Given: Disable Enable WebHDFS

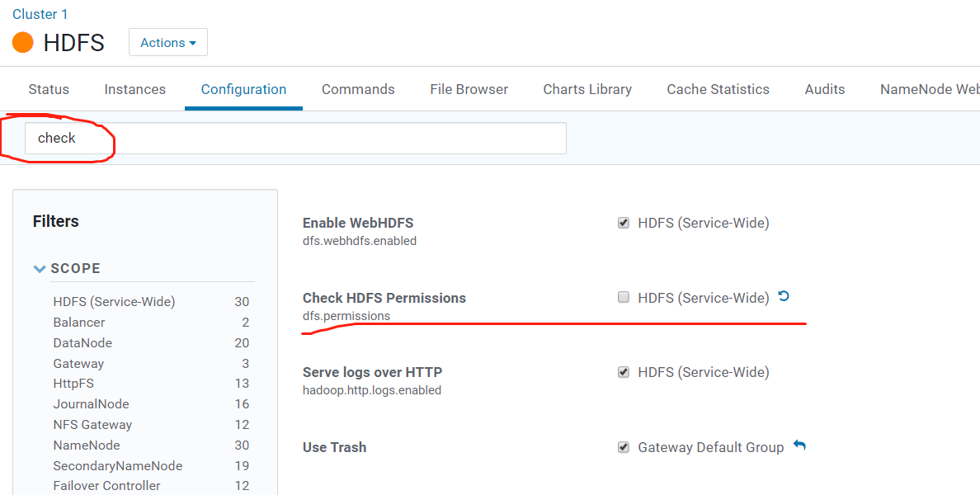Looking at the screenshot, I should pyautogui.click(x=623, y=222).
